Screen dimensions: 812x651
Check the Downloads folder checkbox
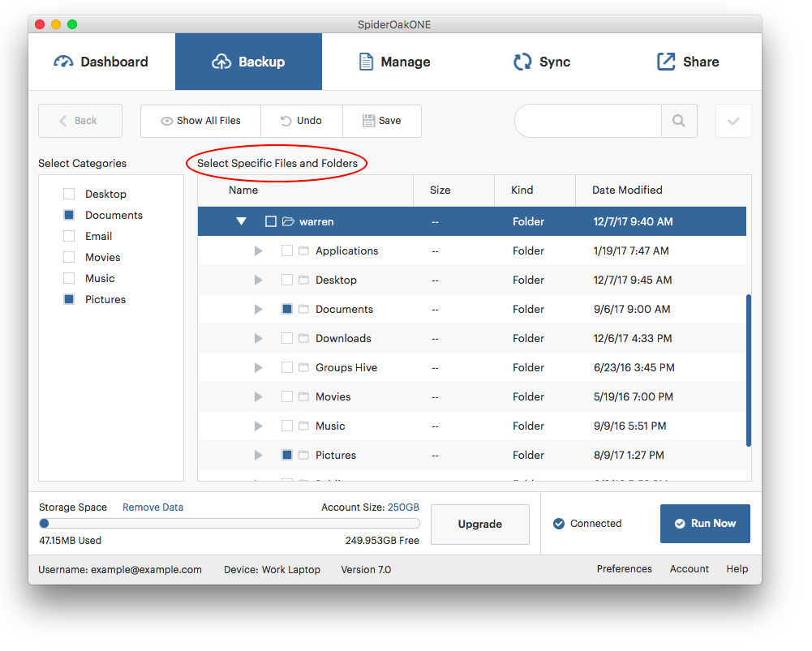287,338
